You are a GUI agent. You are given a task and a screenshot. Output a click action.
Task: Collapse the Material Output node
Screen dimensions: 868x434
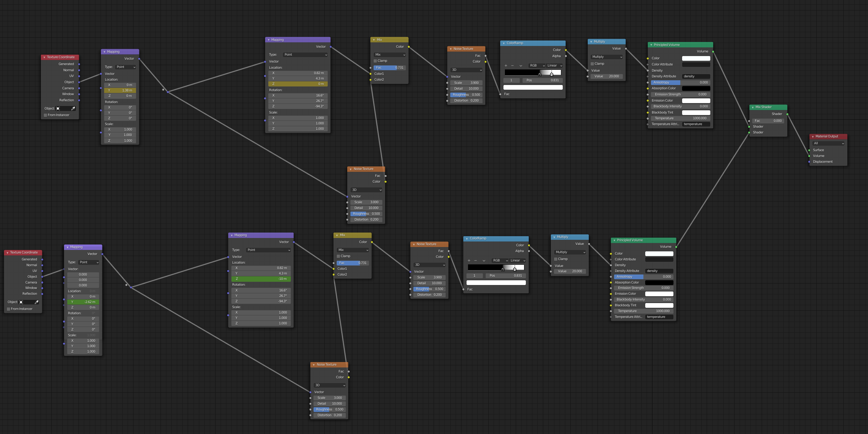pyautogui.click(x=813, y=137)
